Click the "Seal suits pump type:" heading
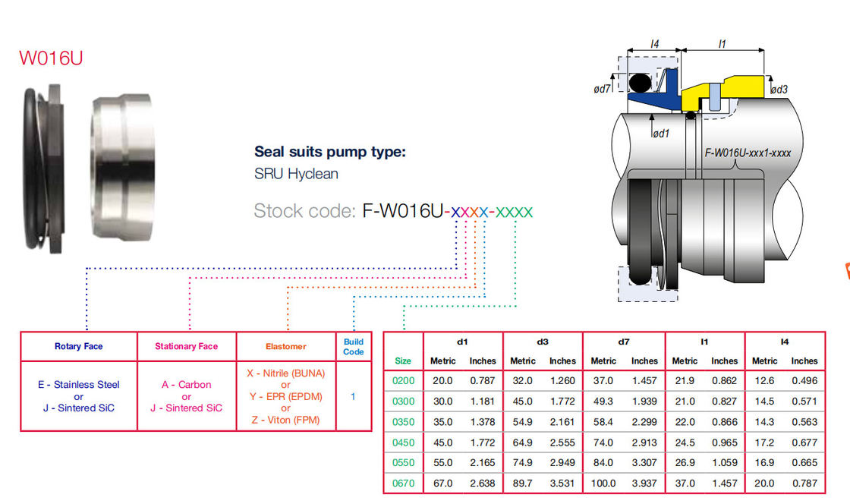The image size is (850, 504). pyautogui.click(x=330, y=152)
